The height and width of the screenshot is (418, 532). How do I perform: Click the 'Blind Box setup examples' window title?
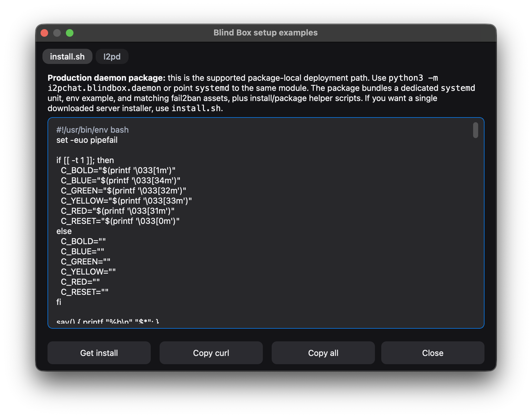[x=265, y=33]
